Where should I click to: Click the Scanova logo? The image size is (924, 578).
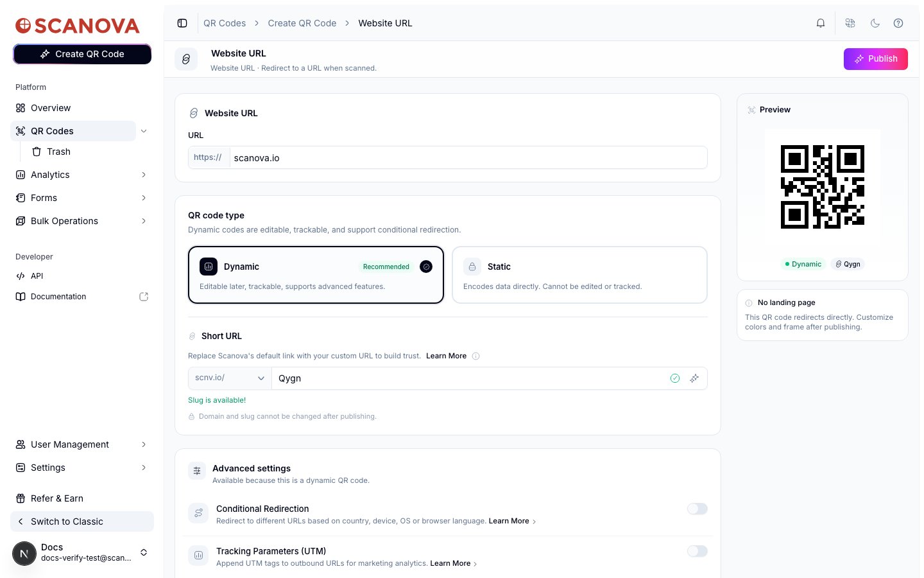pyautogui.click(x=78, y=26)
